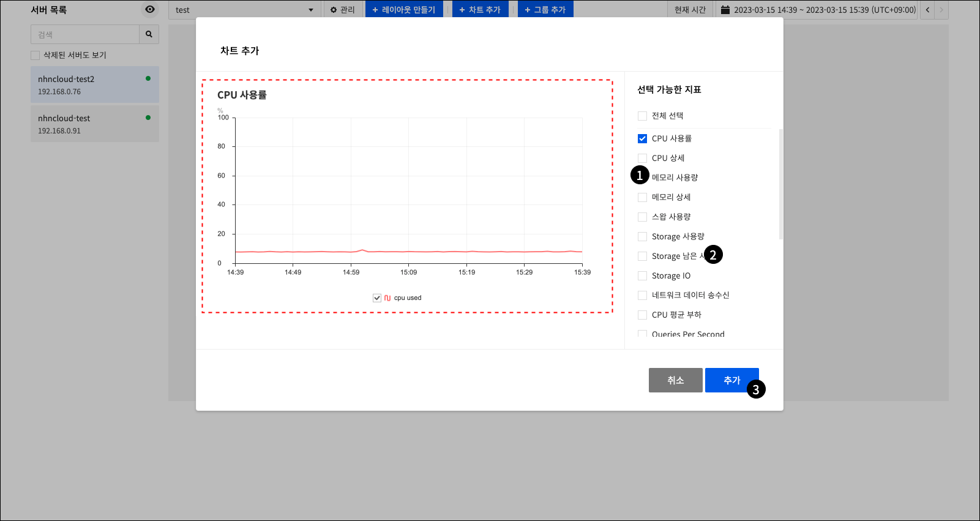
Task: Check the 메모리 상세 checkbox
Action: click(x=642, y=197)
